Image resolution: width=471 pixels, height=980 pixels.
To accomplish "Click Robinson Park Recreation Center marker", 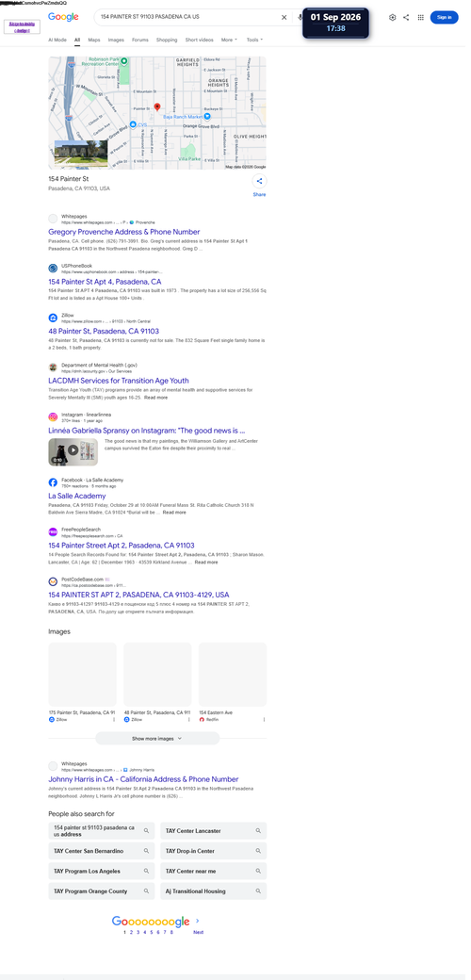I will pos(123,61).
